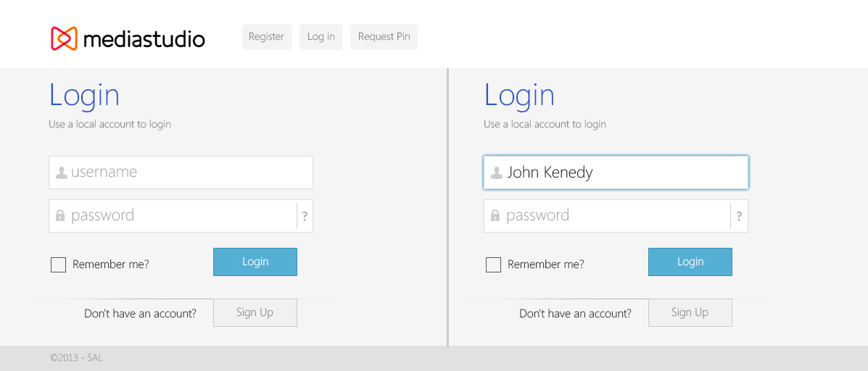Focus the empty username field on left
This screenshot has width=868, height=371.
181,172
